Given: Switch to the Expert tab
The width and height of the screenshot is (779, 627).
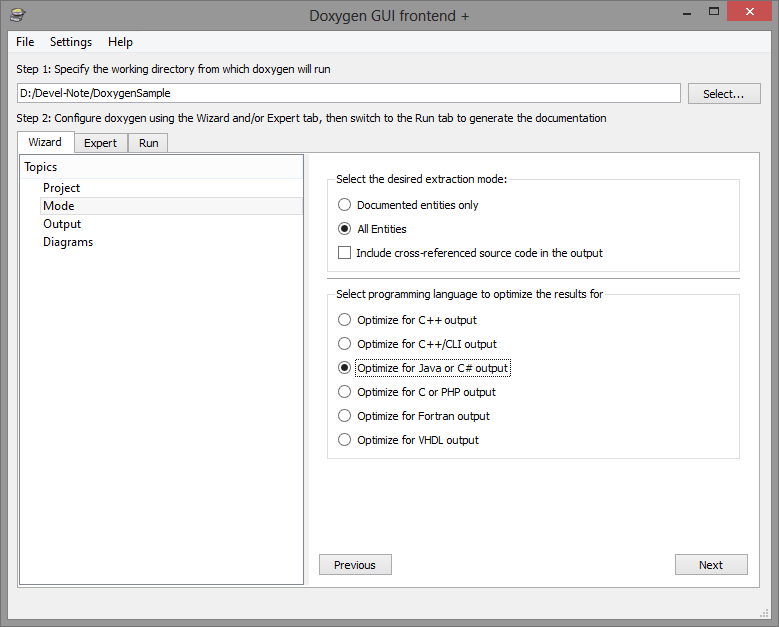Looking at the screenshot, I should tap(100, 143).
